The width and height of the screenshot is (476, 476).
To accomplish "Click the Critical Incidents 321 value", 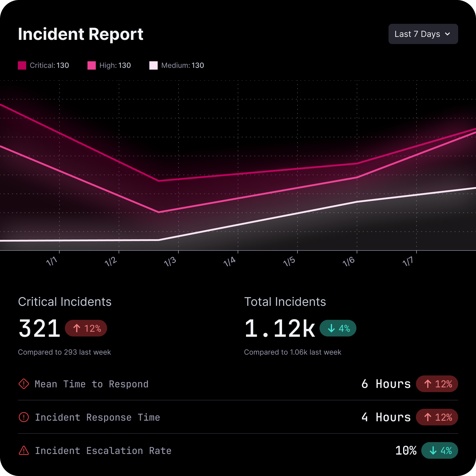I will coord(40,328).
